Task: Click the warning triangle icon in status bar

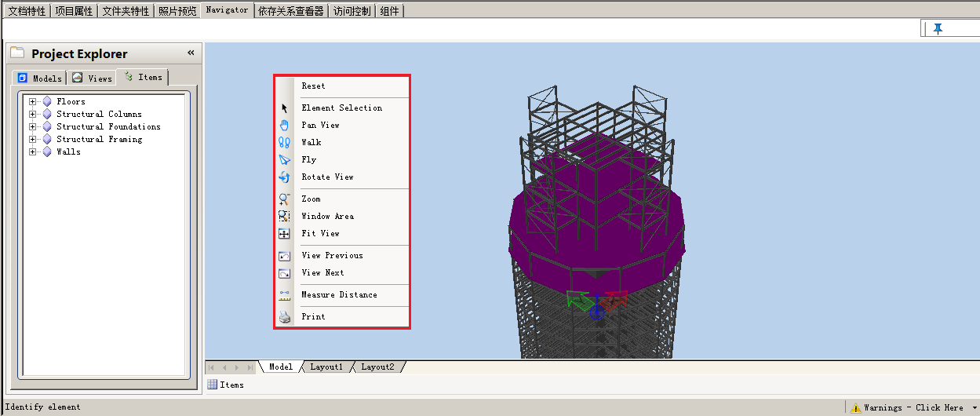Action: point(856,407)
